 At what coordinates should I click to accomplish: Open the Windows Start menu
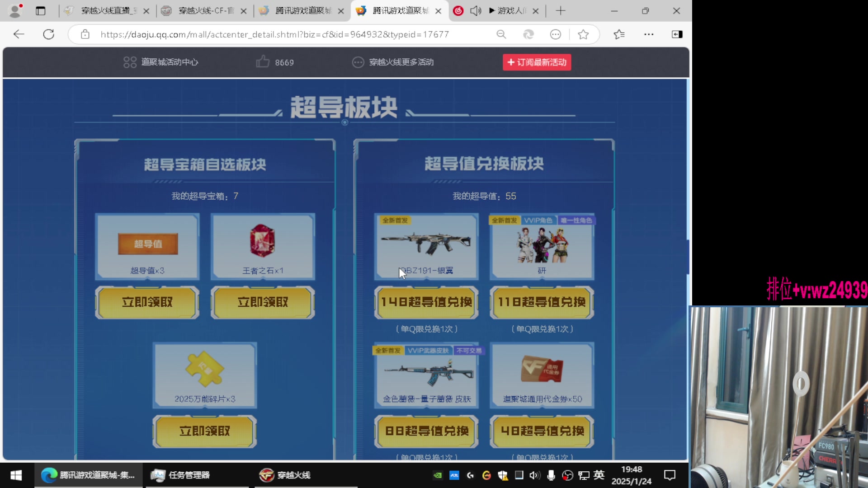tap(16, 475)
